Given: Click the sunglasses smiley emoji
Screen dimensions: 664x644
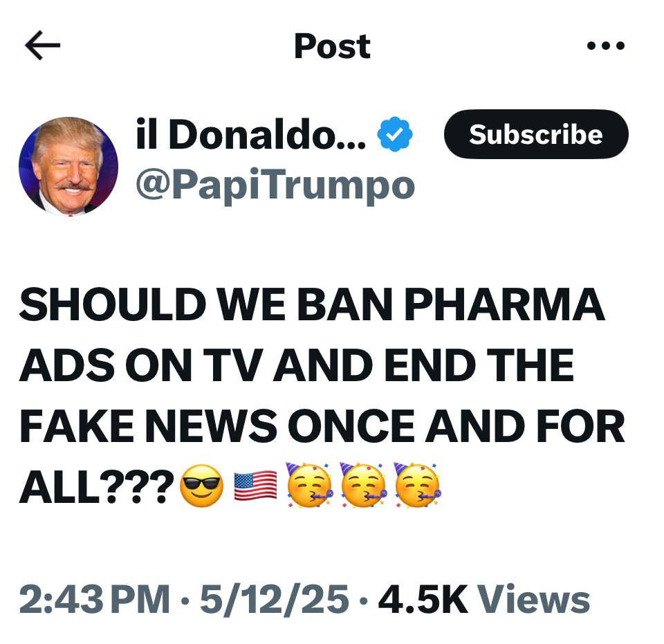Looking at the screenshot, I should coord(201,486).
